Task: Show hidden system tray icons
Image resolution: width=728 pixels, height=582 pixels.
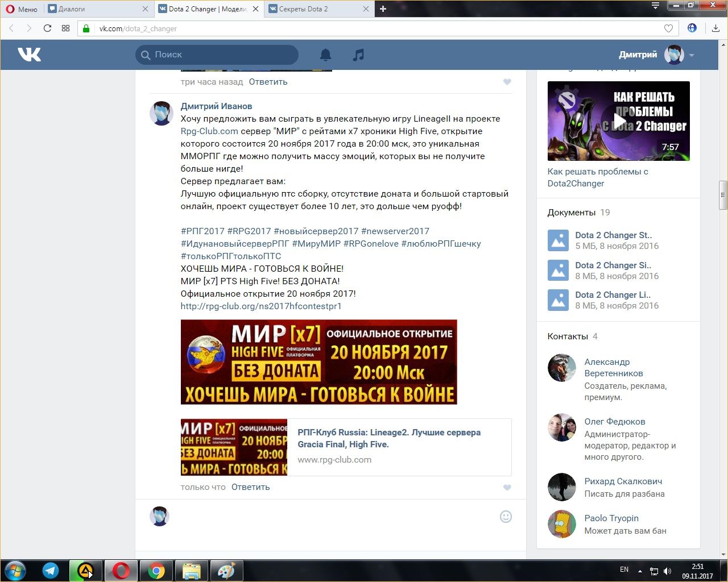Action: pos(640,571)
